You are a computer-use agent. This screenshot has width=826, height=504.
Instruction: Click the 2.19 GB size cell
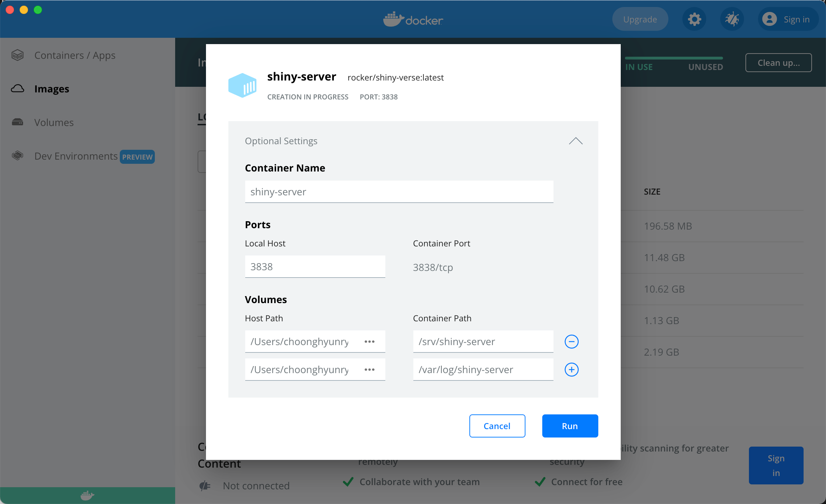(x=661, y=352)
